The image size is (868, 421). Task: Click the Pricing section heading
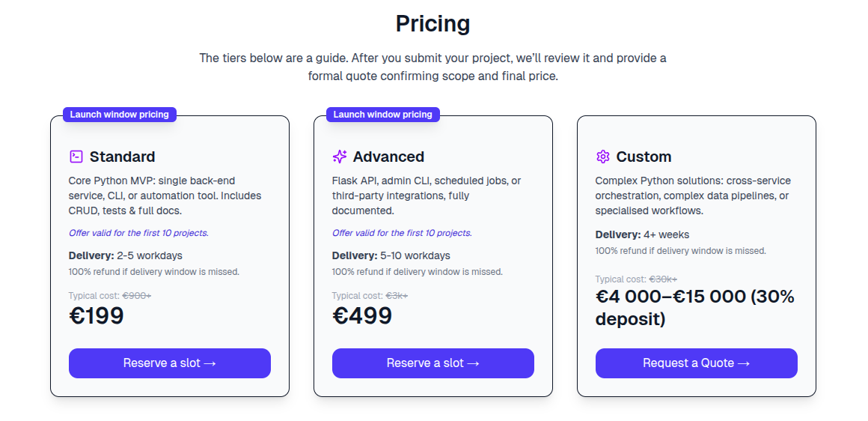(x=433, y=24)
